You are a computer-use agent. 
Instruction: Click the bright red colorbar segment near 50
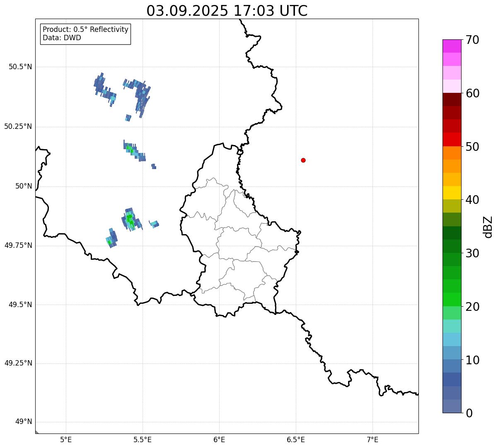click(x=452, y=140)
